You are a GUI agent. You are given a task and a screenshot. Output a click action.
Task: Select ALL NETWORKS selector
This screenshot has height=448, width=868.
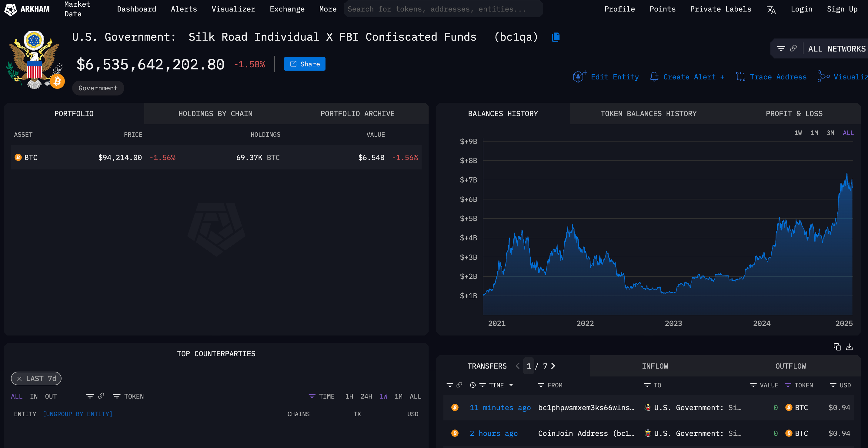coord(837,49)
